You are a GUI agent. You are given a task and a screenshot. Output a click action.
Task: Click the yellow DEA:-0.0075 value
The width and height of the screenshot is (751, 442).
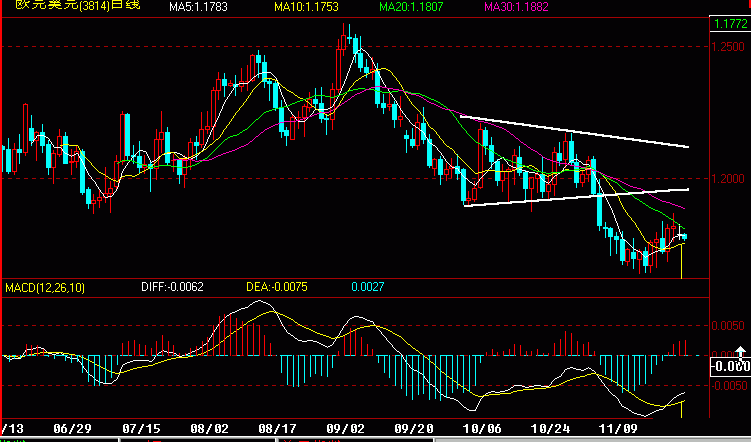click(277, 287)
